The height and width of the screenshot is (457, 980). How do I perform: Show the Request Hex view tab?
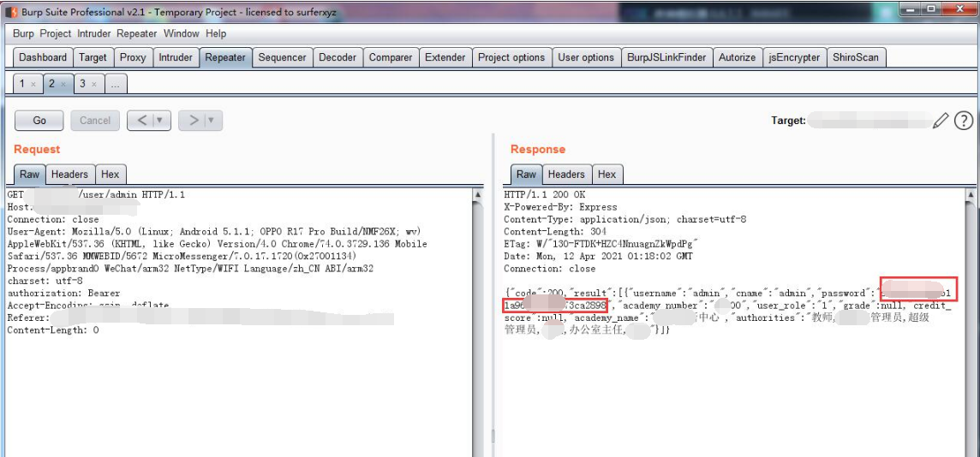click(111, 175)
